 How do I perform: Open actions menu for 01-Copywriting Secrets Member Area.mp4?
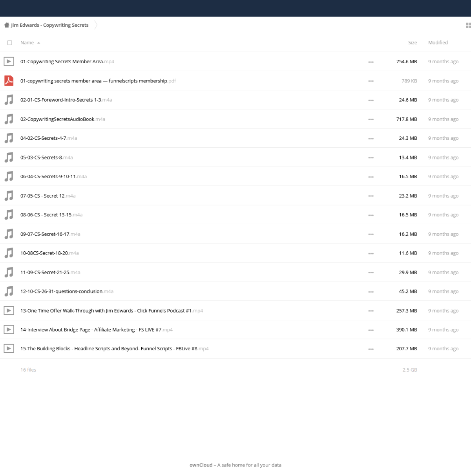click(x=371, y=62)
